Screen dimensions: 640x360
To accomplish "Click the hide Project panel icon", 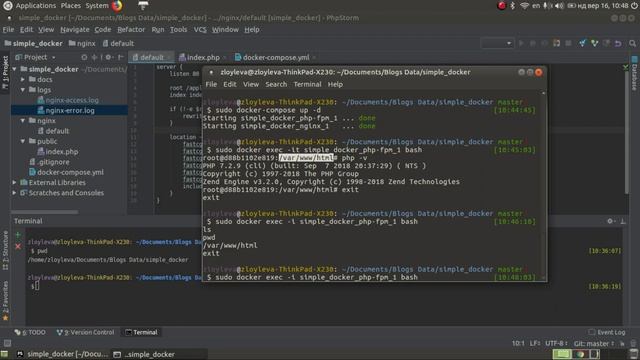I will [x=120, y=58].
